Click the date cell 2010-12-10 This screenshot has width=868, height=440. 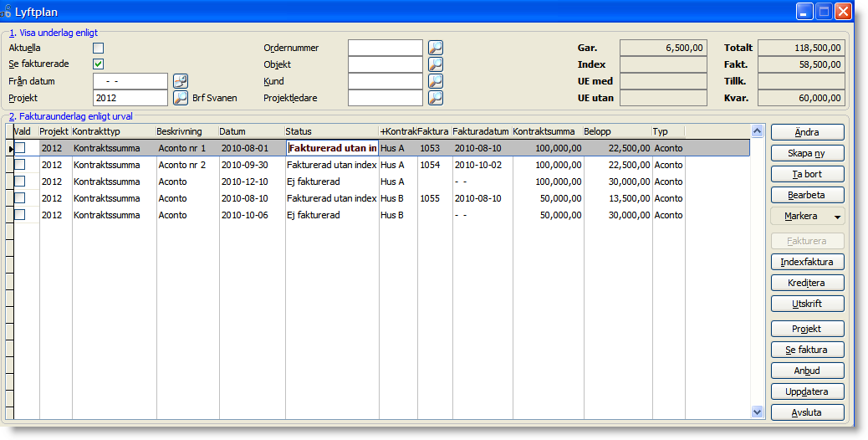(x=252, y=182)
